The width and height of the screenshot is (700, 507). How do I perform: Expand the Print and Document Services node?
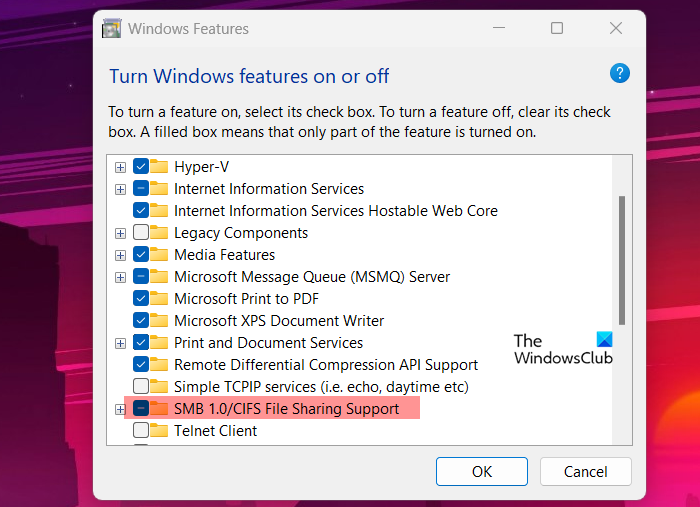(x=120, y=343)
